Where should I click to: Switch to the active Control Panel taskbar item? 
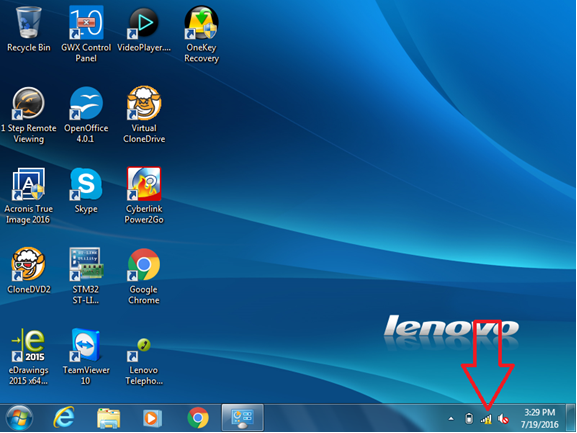[x=243, y=418]
